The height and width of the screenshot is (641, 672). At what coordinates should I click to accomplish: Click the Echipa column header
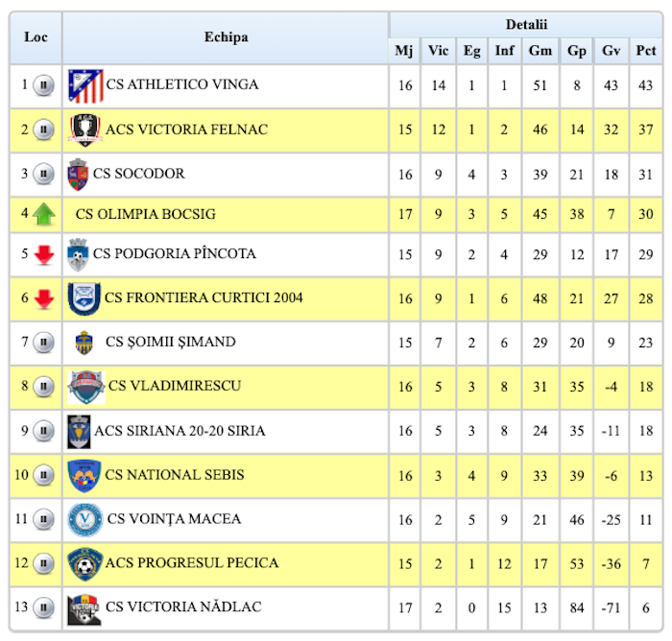coord(226,37)
